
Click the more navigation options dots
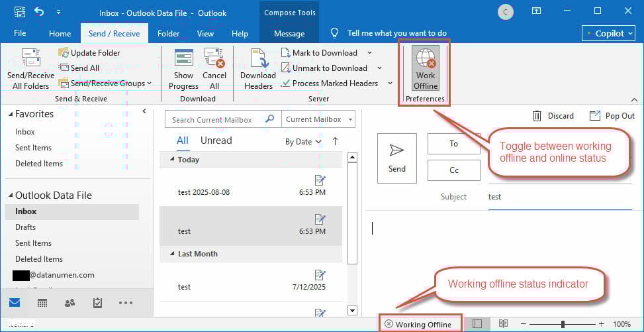coord(125,303)
